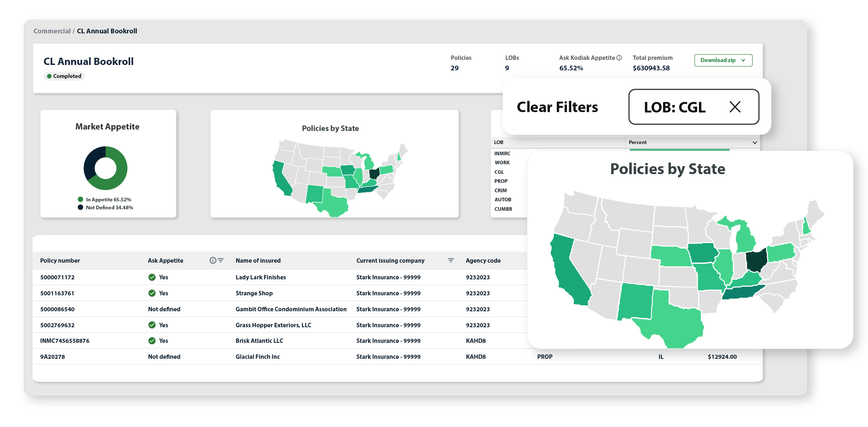The width and height of the screenshot is (868, 427).
Task: Select the CGL row in LOB list
Action: [499, 172]
